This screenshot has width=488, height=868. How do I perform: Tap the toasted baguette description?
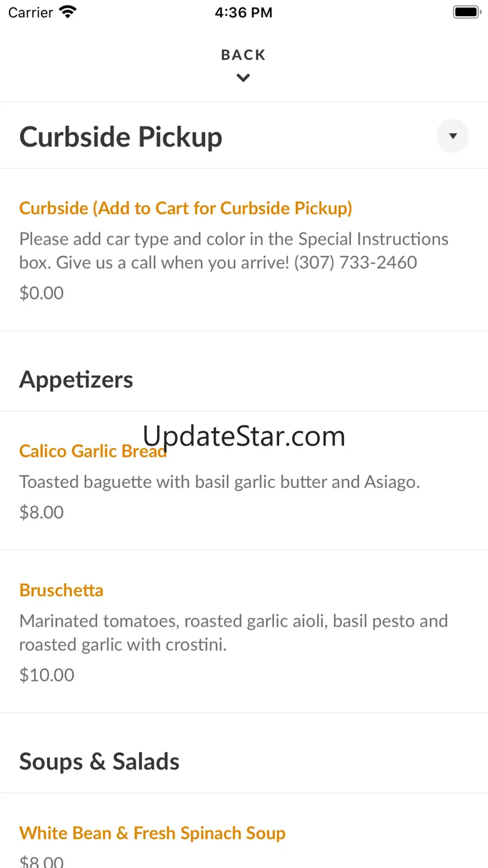220,482
